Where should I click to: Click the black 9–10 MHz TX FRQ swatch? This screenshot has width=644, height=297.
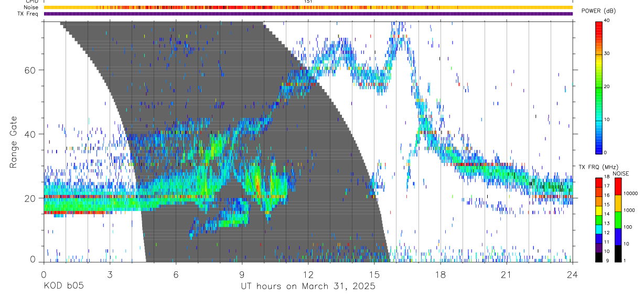coord(599,258)
